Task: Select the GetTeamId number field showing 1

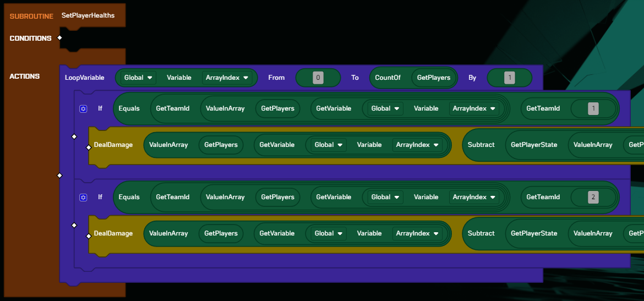Action: coord(593,109)
